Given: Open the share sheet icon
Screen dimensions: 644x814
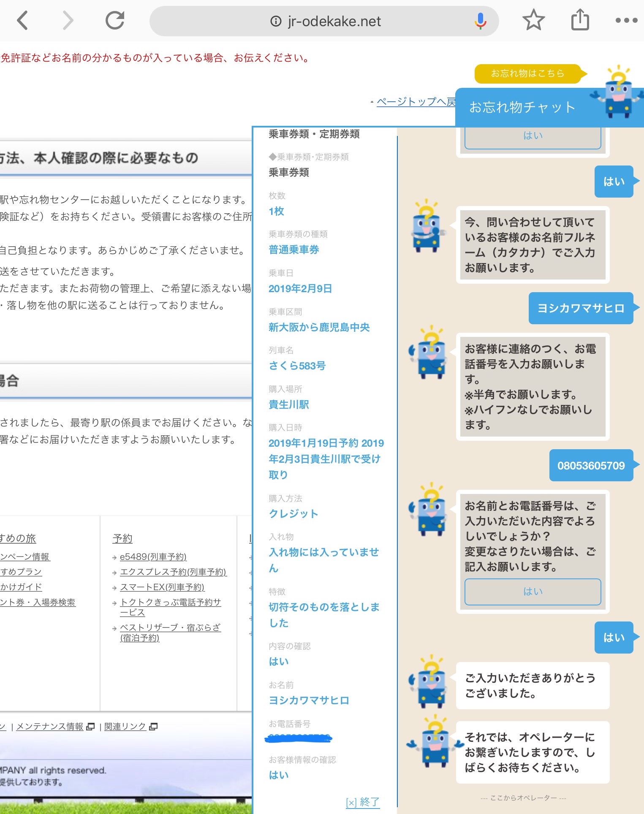Looking at the screenshot, I should [x=580, y=20].
